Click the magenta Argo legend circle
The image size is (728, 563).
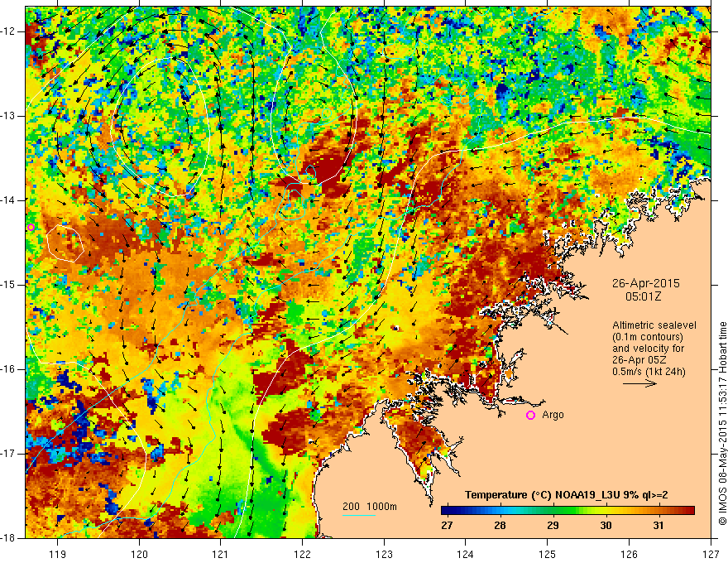[530, 415]
